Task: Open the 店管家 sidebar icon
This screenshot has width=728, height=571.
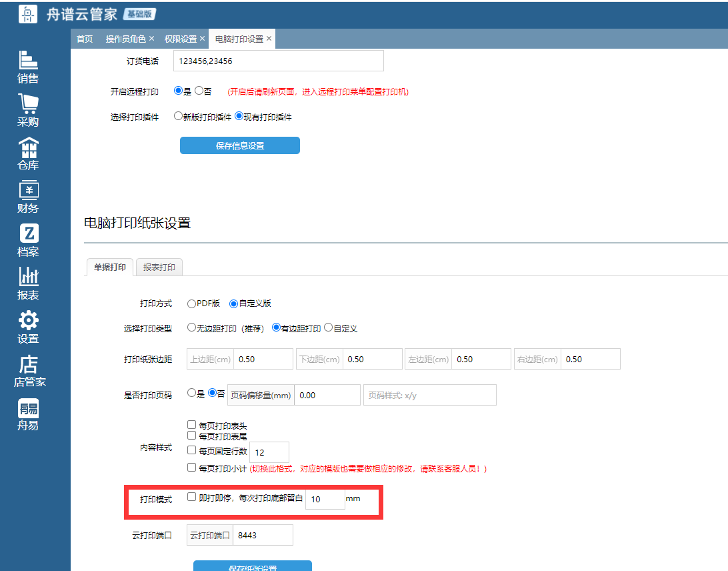Action: click(28, 365)
